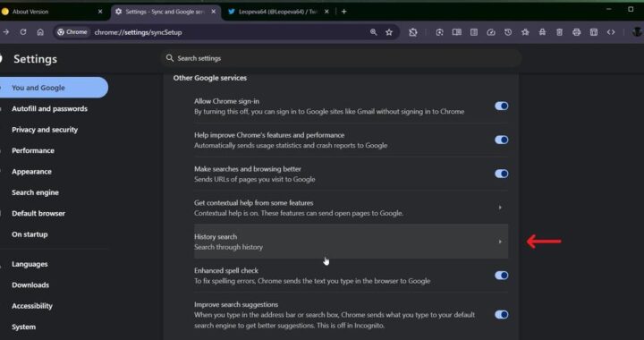Click the Google Lens search toolbar icon

(x=439, y=32)
